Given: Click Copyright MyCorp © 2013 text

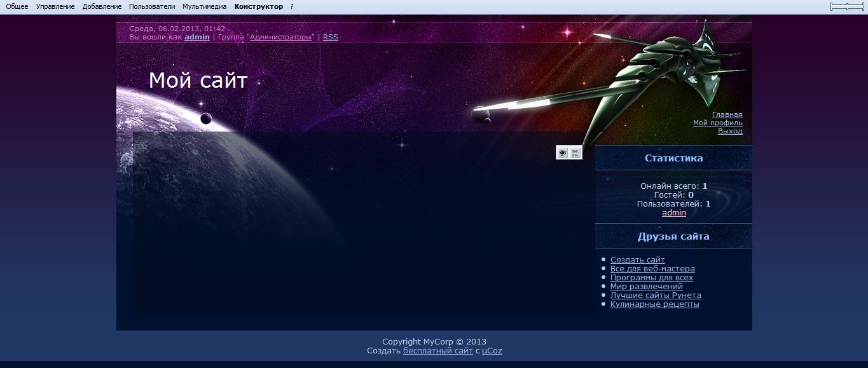Looking at the screenshot, I should (434, 341).
